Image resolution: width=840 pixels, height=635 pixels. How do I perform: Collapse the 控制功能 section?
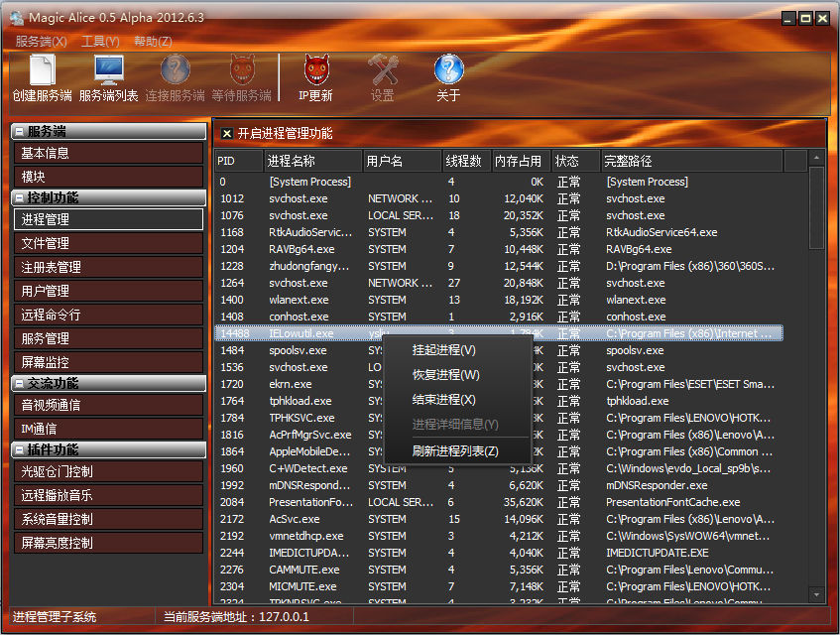pos(19,197)
